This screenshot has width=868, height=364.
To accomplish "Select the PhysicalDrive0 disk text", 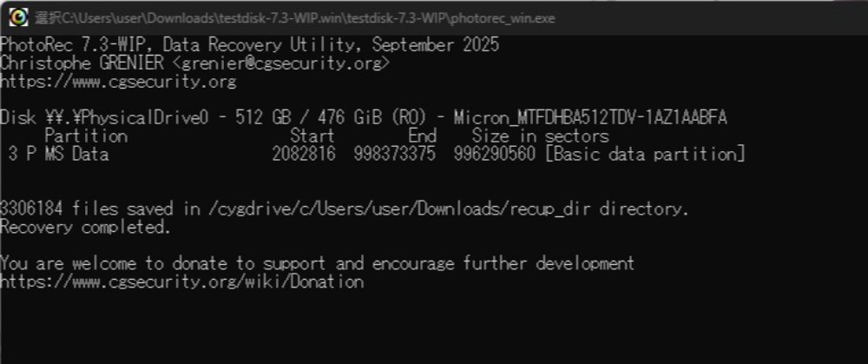I will pyautogui.click(x=128, y=117).
